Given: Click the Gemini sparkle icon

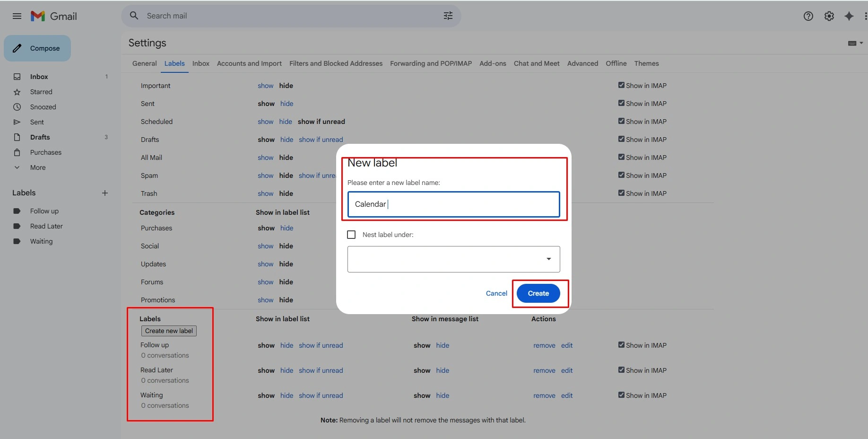Looking at the screenshot, I should [849, 16].
